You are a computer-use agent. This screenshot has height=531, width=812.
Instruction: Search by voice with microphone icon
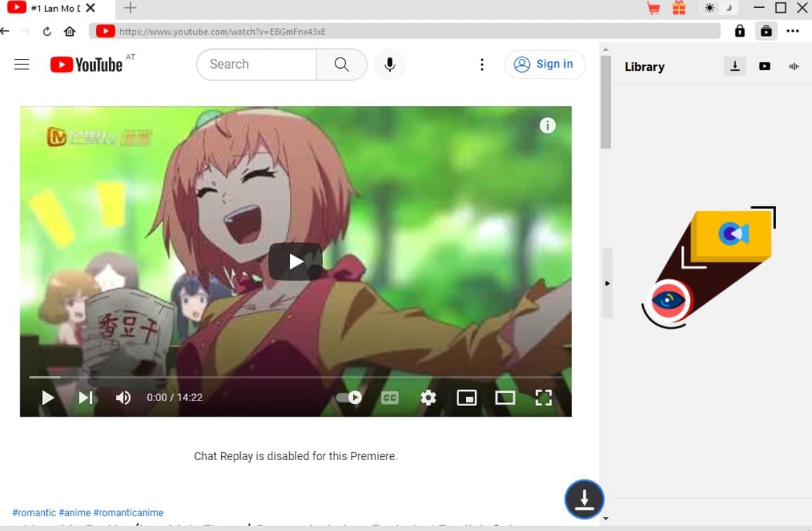(x=390, y=65)
